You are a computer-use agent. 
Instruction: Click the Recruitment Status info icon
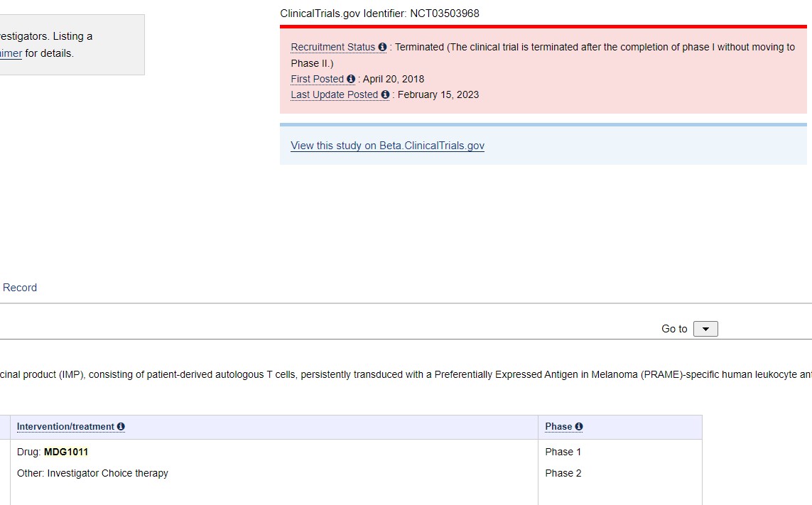(x=382, y=47)
